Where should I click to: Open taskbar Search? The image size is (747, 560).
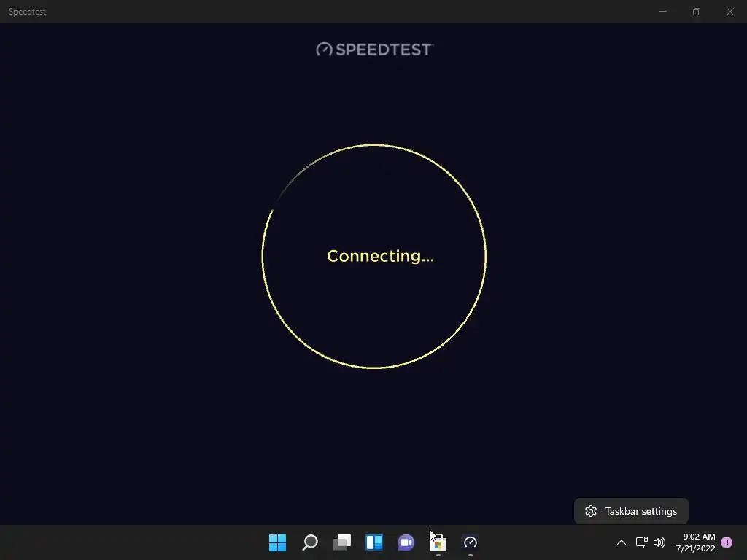(309, 542)
